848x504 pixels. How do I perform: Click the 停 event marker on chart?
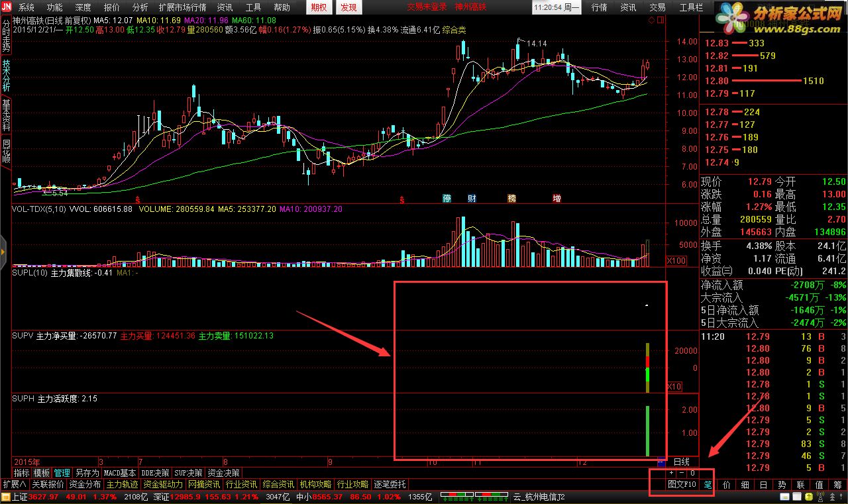pos(447,198)
